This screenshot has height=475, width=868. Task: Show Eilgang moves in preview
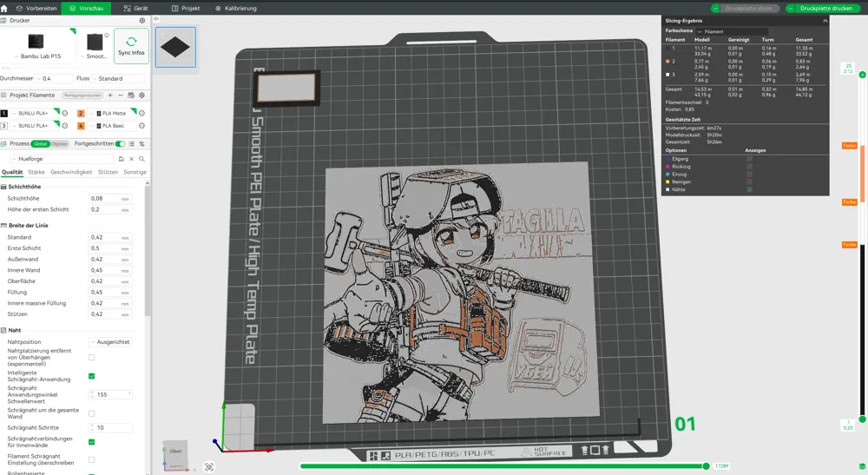click(x=750, y=159)
